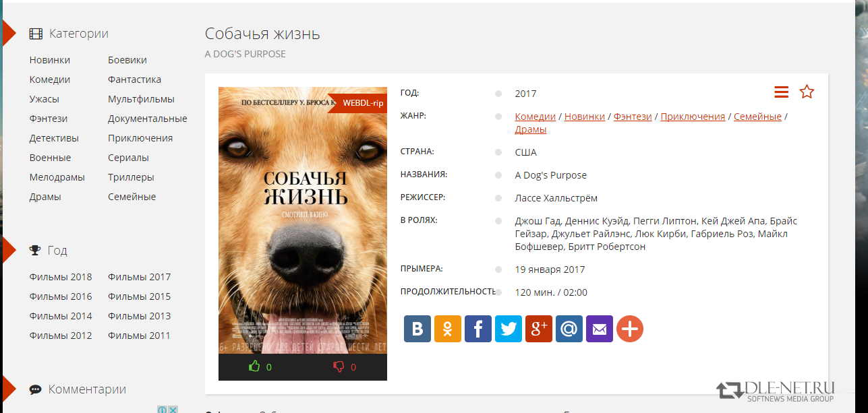
Task: Show Фильмы 2011 list
Action: (x=140, y=336)
